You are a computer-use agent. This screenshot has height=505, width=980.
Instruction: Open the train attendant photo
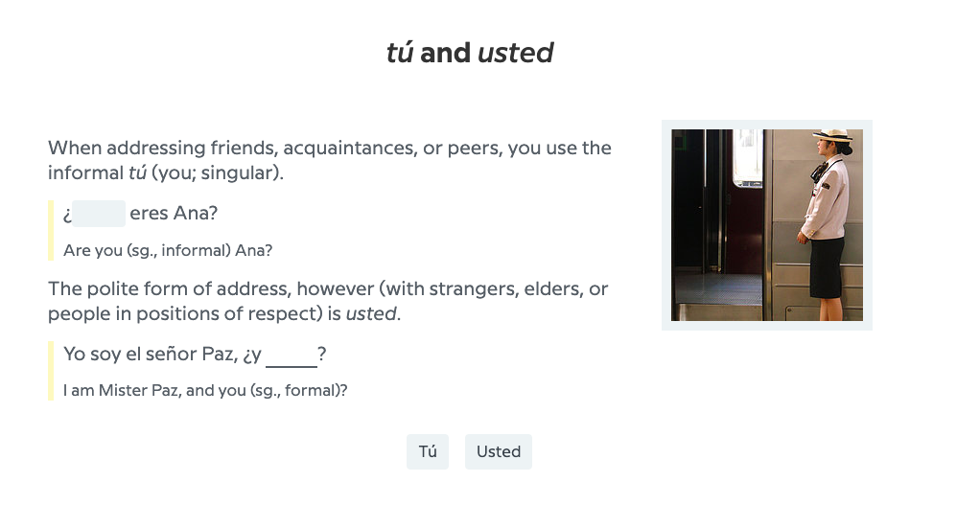(767, 225)
